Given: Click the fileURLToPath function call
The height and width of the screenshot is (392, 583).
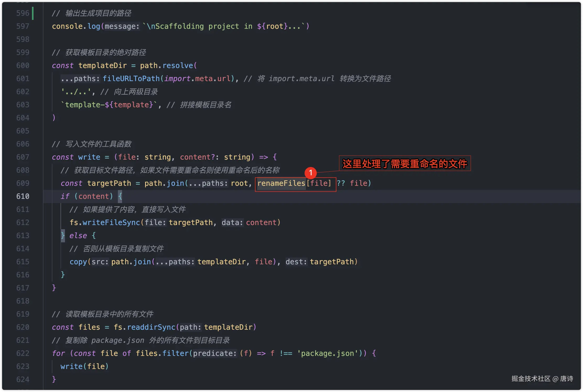Looking at the screenshot, I should click(x=131, y=79).
